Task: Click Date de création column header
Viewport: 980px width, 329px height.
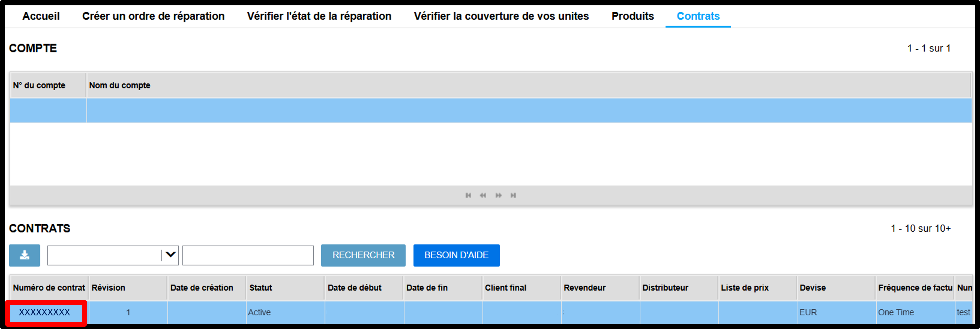Action: point(207,288)
